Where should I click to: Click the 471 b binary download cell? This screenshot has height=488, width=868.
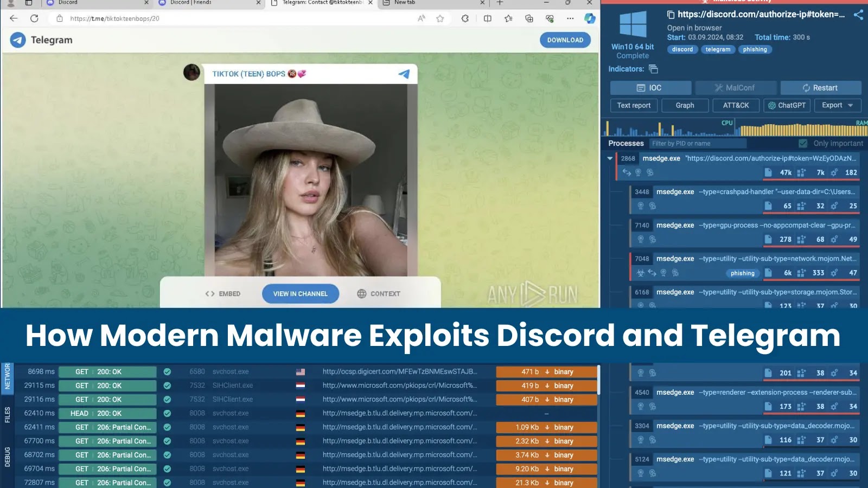pyautogui.click(x=547, y=372)
